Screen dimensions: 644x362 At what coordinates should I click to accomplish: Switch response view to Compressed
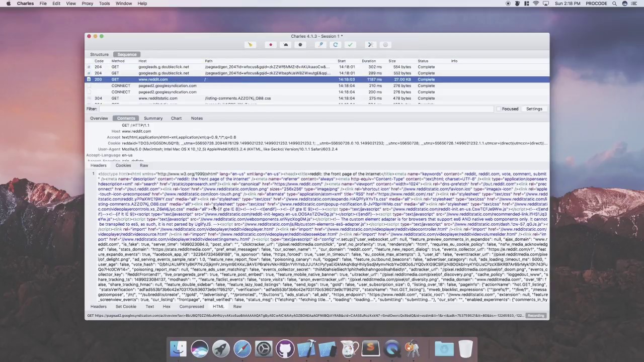(x=192, y=306)
